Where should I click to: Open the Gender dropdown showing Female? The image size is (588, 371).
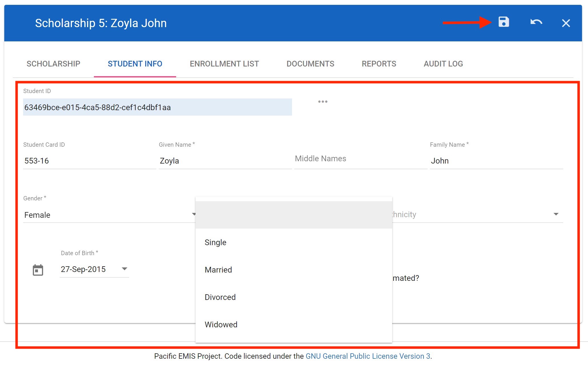point(108,215)
